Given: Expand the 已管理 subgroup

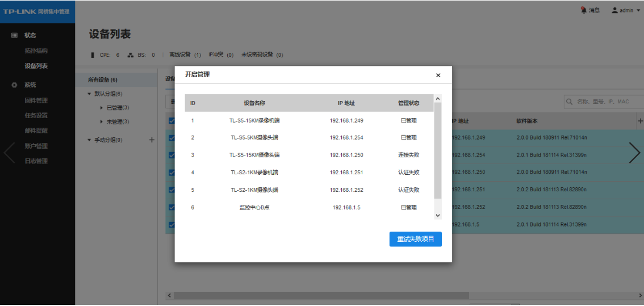Looking at the screenshot, I should [101, 107].
